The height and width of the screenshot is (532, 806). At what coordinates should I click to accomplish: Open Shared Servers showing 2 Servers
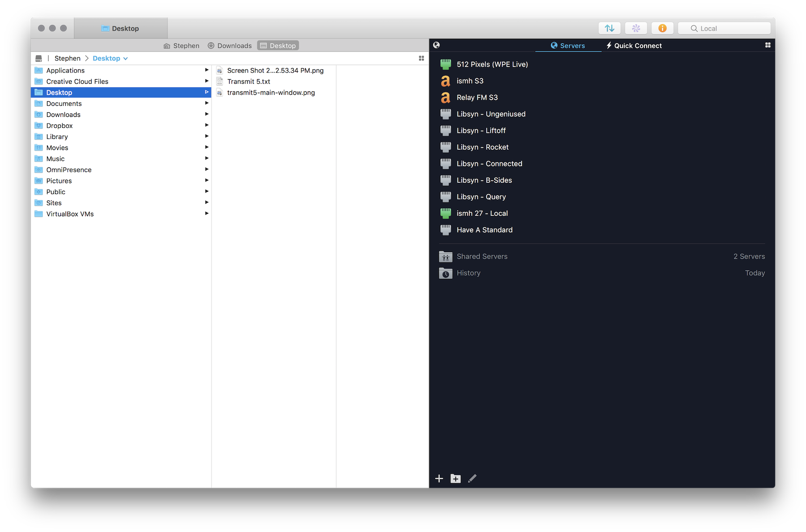(482, 256)
